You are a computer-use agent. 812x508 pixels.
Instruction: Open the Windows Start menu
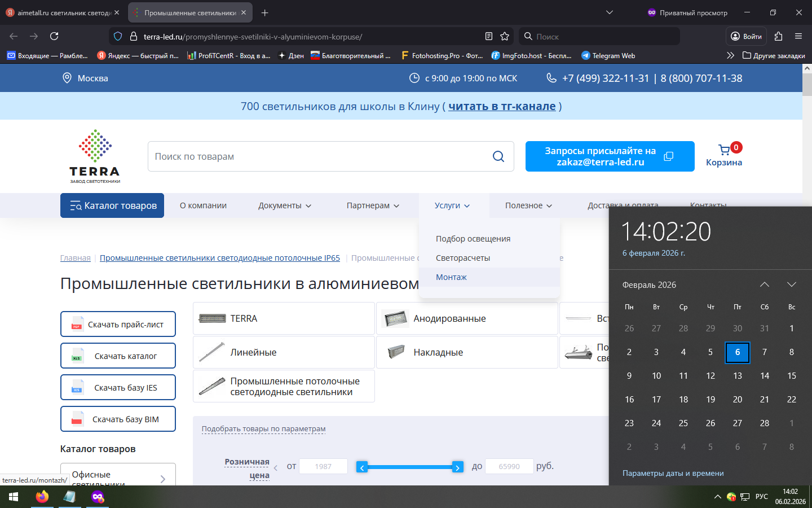tap(14, 497)
